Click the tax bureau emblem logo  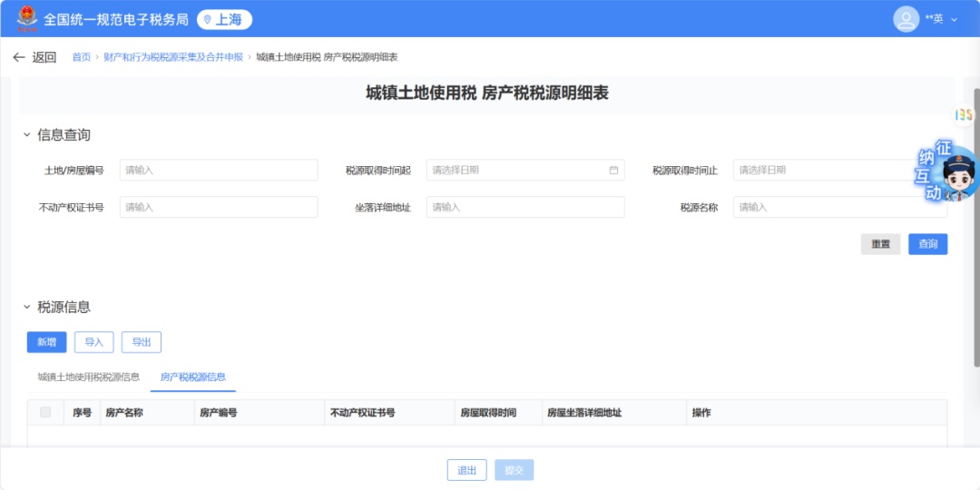[27, 18]
